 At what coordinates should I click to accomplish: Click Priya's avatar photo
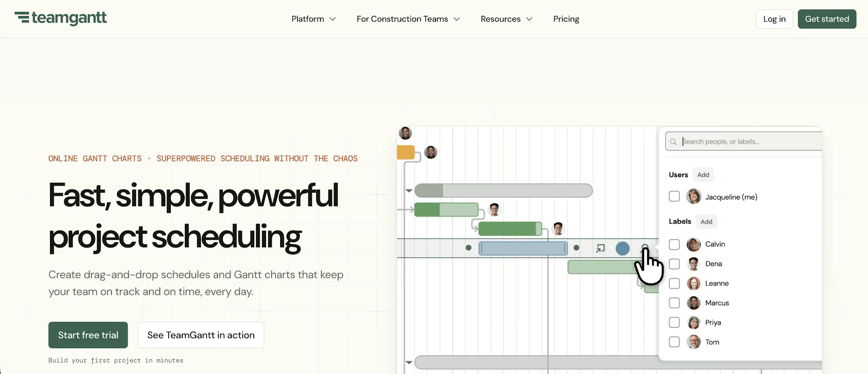[x=693, y=322]
